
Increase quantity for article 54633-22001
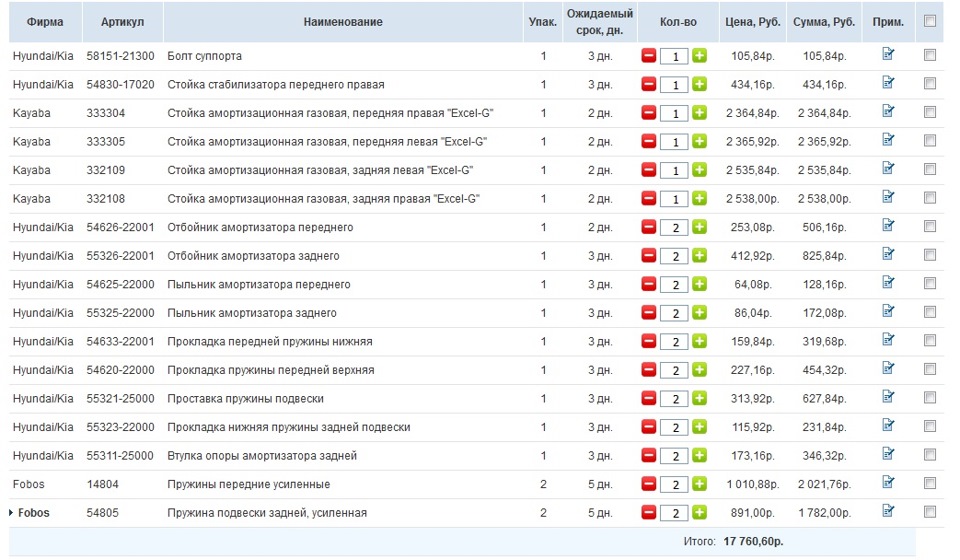[699, 341]
